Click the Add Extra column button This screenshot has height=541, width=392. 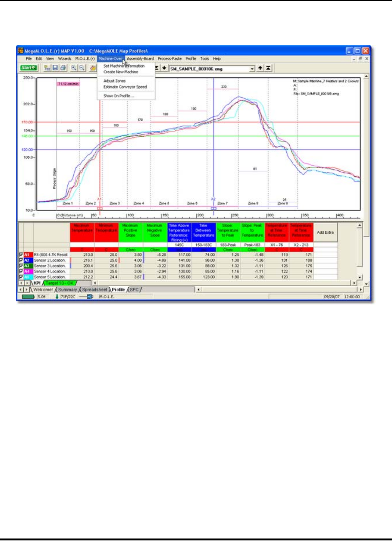pyautogui.click(x=325, y=232)
